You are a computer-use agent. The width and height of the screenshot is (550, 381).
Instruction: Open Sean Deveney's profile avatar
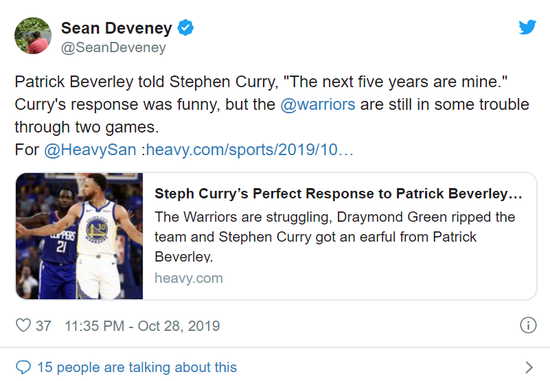(33, 35)
